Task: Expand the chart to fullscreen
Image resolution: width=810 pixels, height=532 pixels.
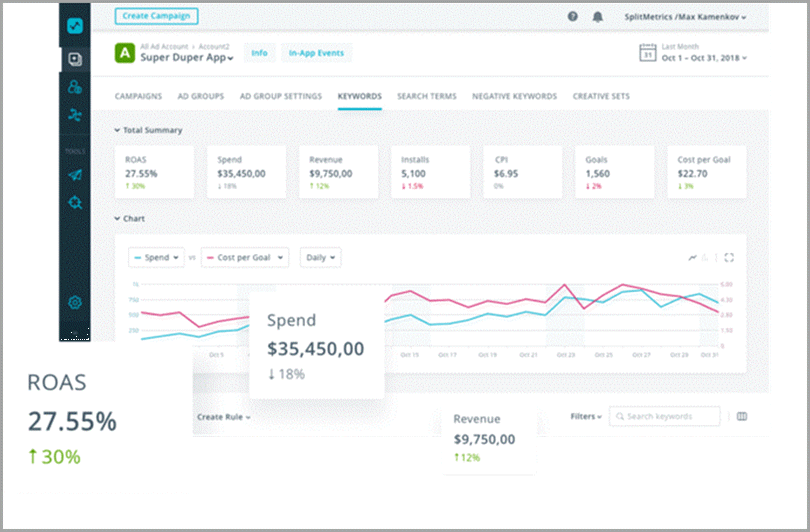Action: coord(729,257)
